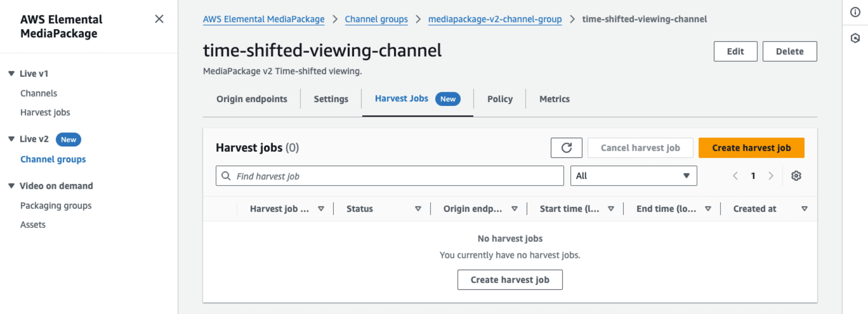Image resolution: width=868 pixels, height=314 pixels.
Task: Switch to Origin endpoints tab
Action: [252, 99]
